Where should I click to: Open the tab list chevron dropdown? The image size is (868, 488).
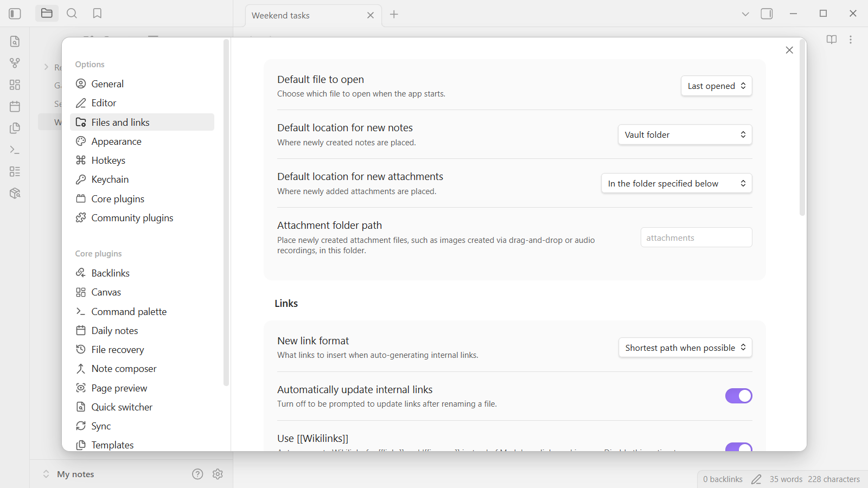coord(745,14)
